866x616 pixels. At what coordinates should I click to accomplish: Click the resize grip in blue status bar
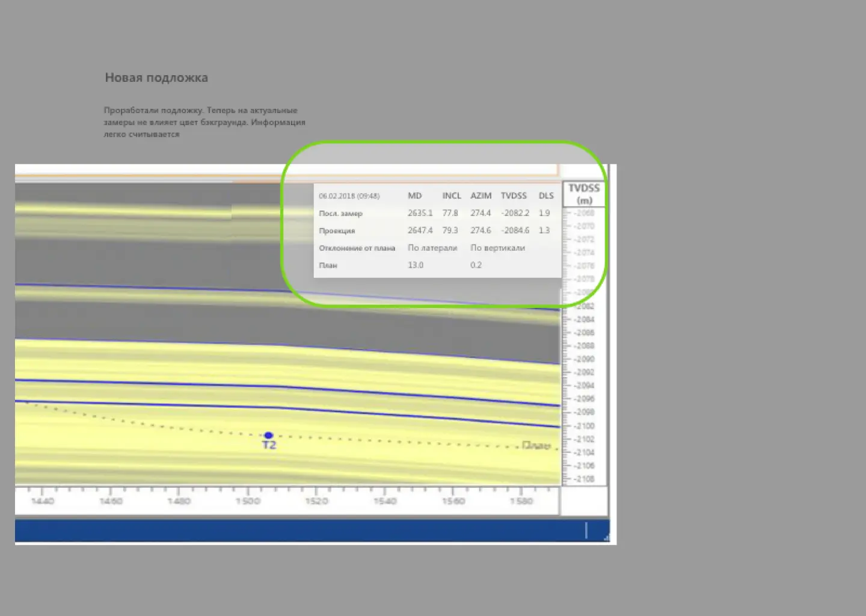[606, 537]
